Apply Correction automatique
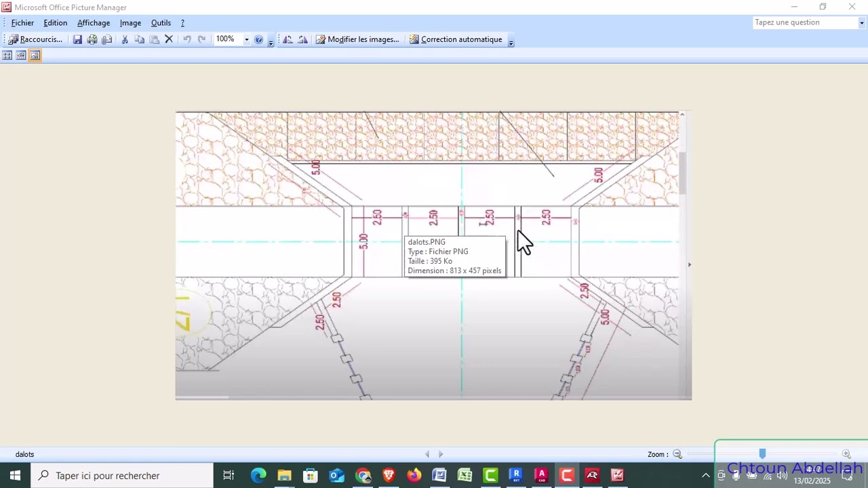868x488 pixels. point(456,39)
